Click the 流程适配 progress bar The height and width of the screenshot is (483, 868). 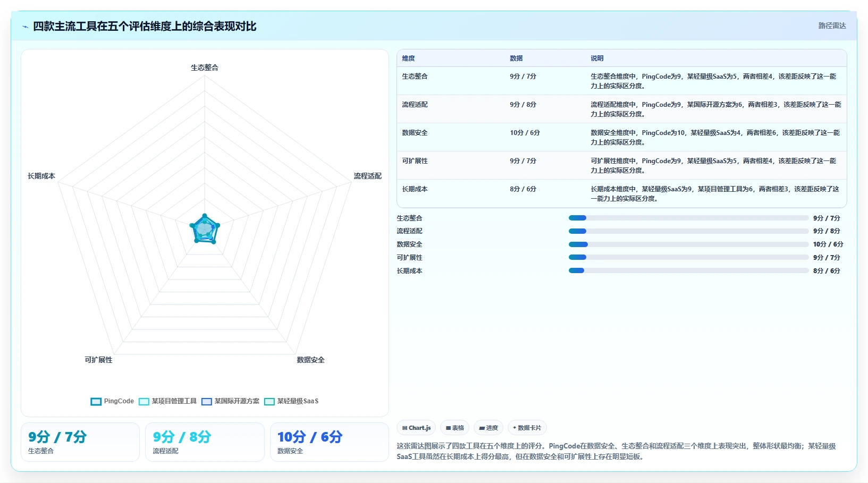688,231
